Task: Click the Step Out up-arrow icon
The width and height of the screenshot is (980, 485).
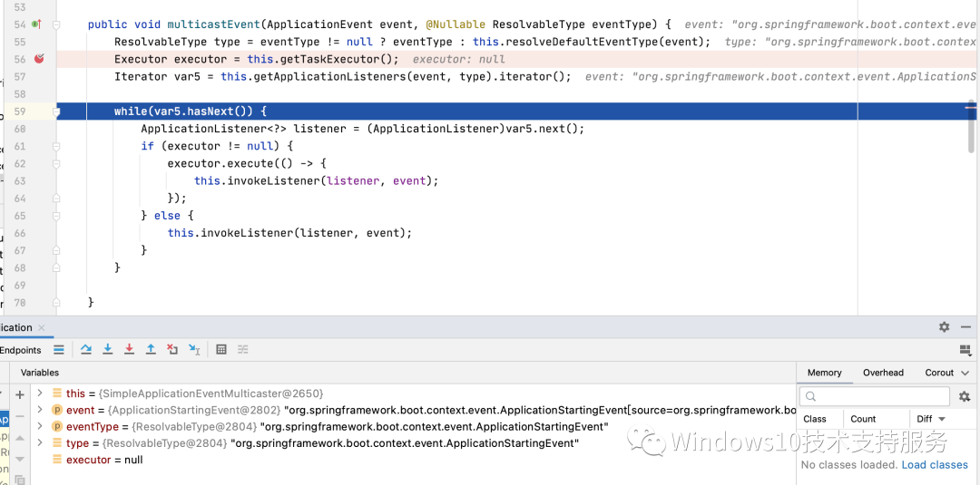Action: 151,350
